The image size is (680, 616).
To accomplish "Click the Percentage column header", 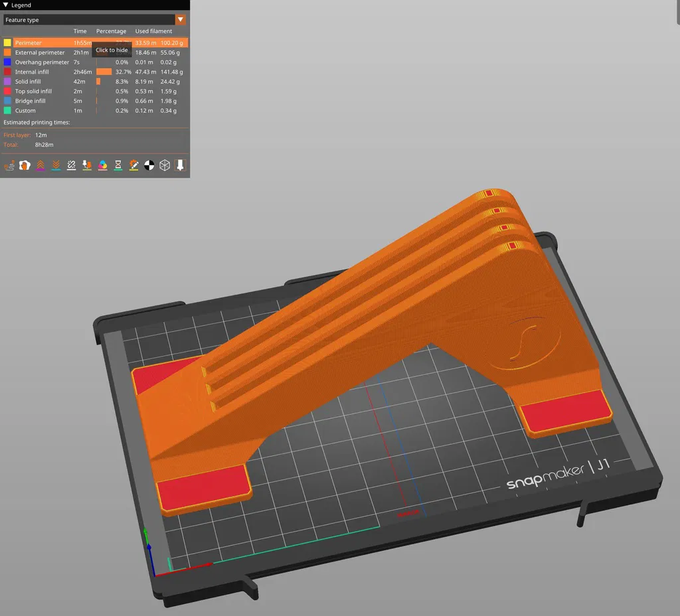I will tap(111, 31).
